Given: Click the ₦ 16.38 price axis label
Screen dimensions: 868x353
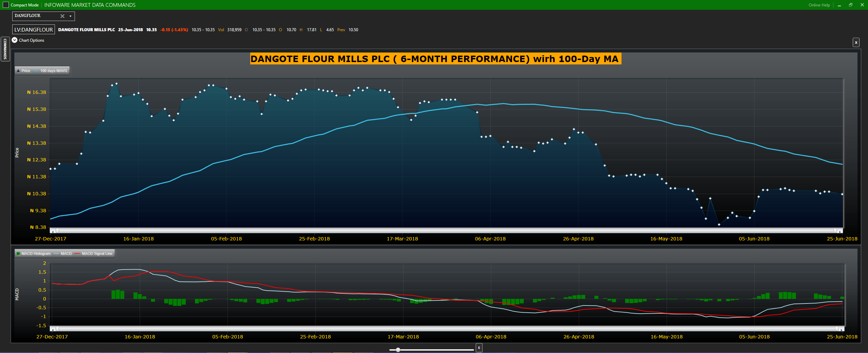Looking at the screenshot, I should pos(37,92).
